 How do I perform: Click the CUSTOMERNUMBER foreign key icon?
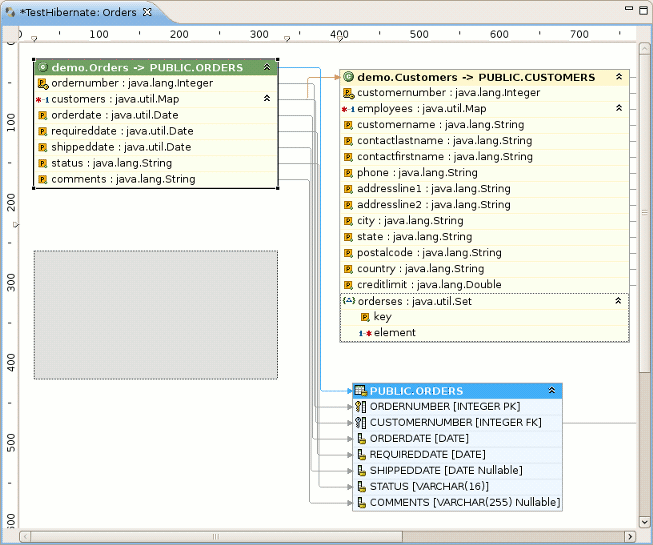(360, 423)
